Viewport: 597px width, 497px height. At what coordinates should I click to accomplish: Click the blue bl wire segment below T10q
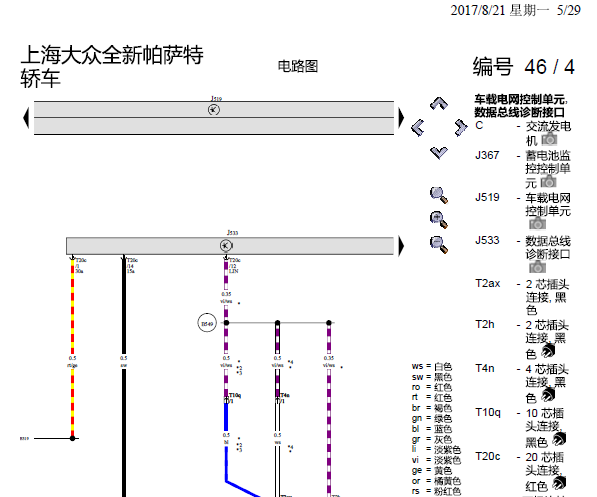(x=226, y=417)
